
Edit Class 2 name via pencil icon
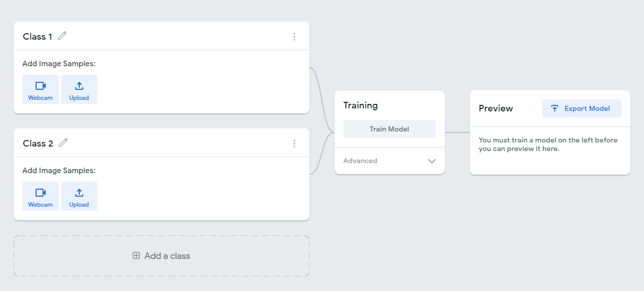(x=63, y=143)
